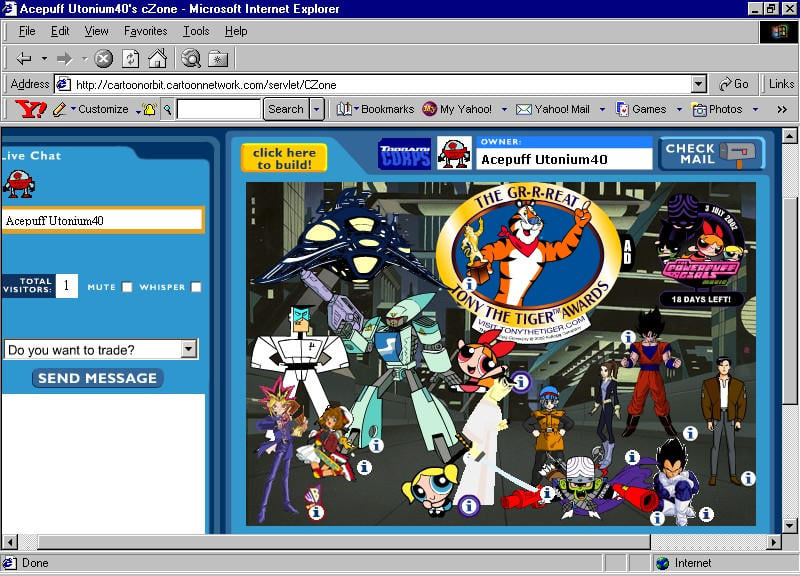
Task: Click the info icon beside Mojo Jojo
Action: (x=547, y=493)
